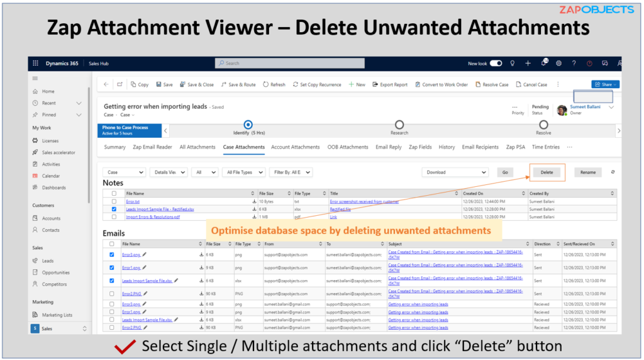644x360 pixels.
Task: Open the All File Types dropdown
Action: click(244, 172)
